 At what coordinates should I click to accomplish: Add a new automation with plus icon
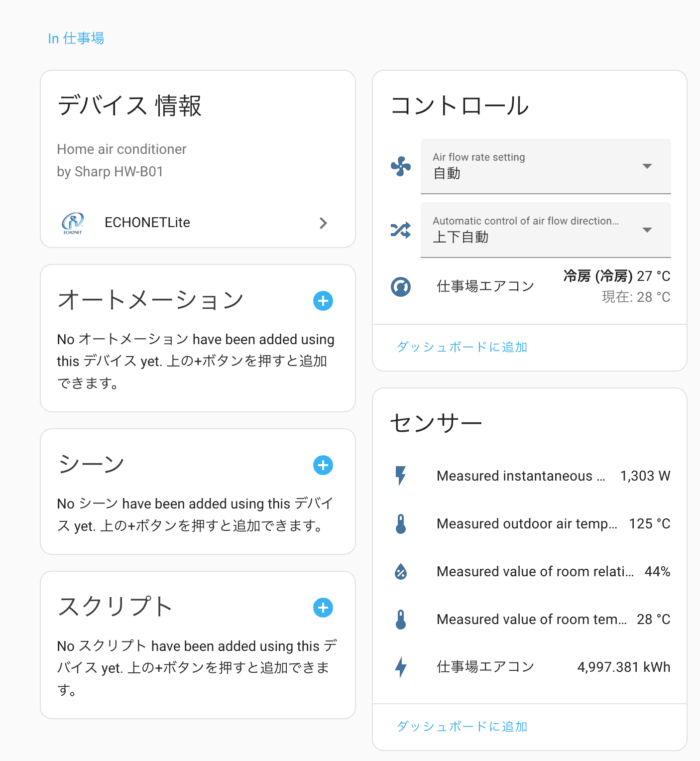point(323,301)
